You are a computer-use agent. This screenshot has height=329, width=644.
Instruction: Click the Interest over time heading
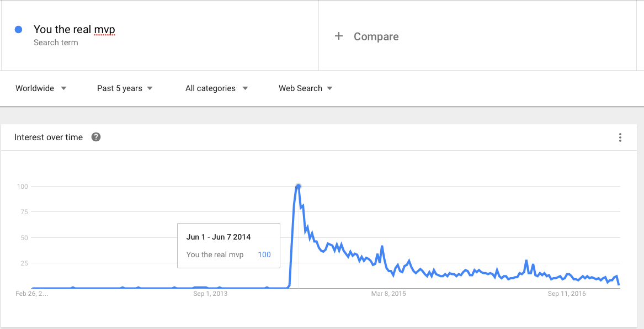coord(49,137)
